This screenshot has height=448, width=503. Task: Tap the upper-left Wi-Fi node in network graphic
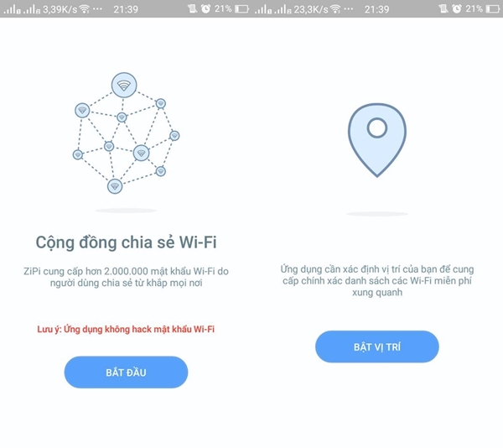pyautogui.click(x=82, y=111)
